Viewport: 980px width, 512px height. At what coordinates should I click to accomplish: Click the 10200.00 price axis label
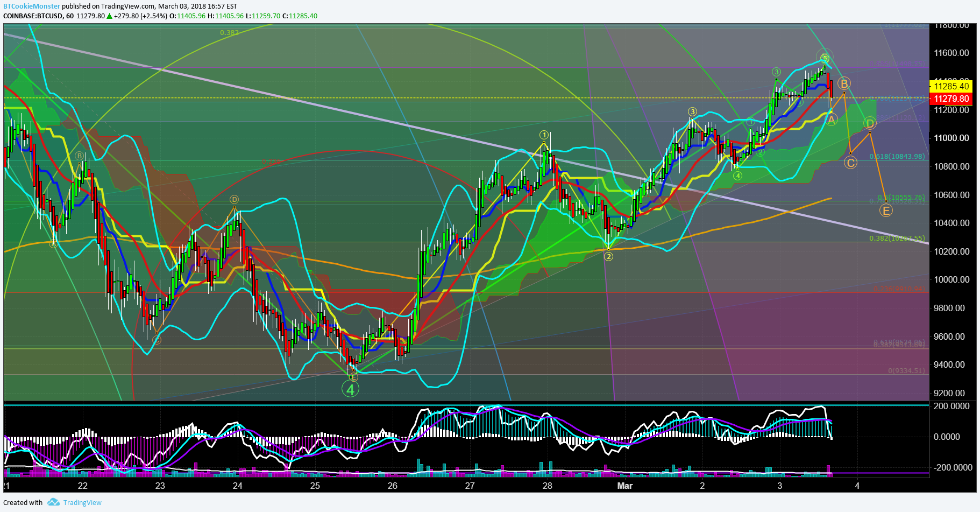click(951, 251)
